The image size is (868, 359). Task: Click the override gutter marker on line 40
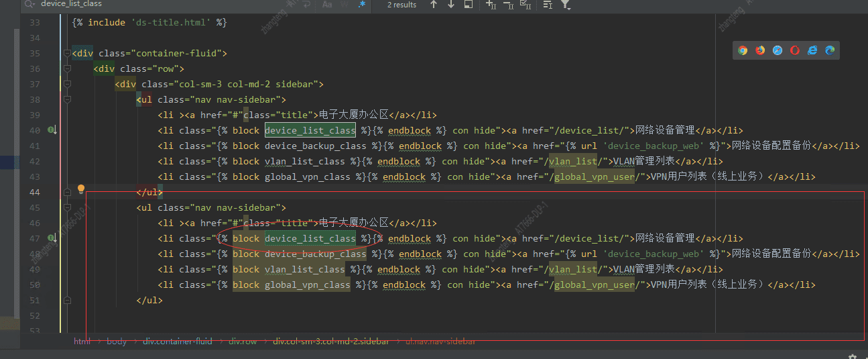(52, 130)
